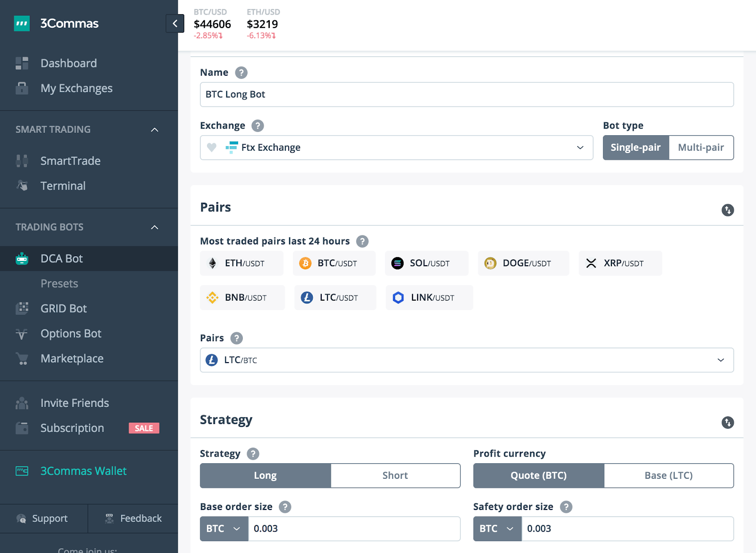
Task: Edit the base order size value
Action: 354,528
